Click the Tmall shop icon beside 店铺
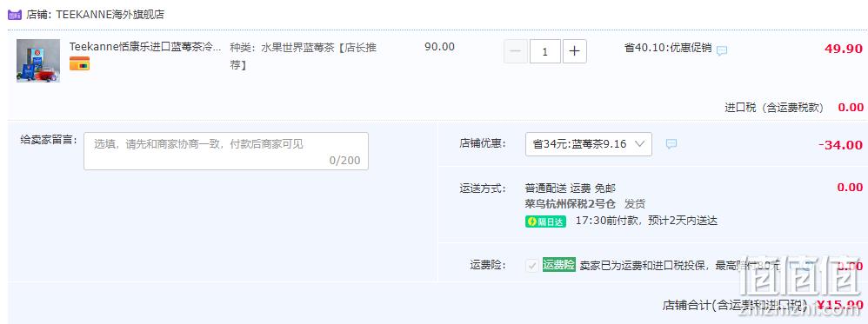The width and height of the screenshot is (868, 324). pos(15,15)
